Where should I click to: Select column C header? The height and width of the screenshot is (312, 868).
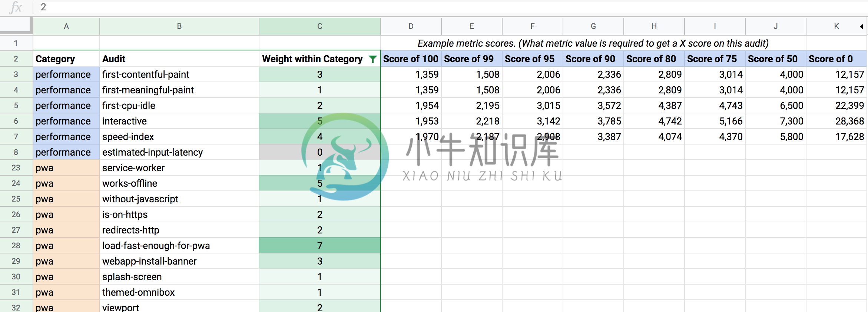pos(320,26)
